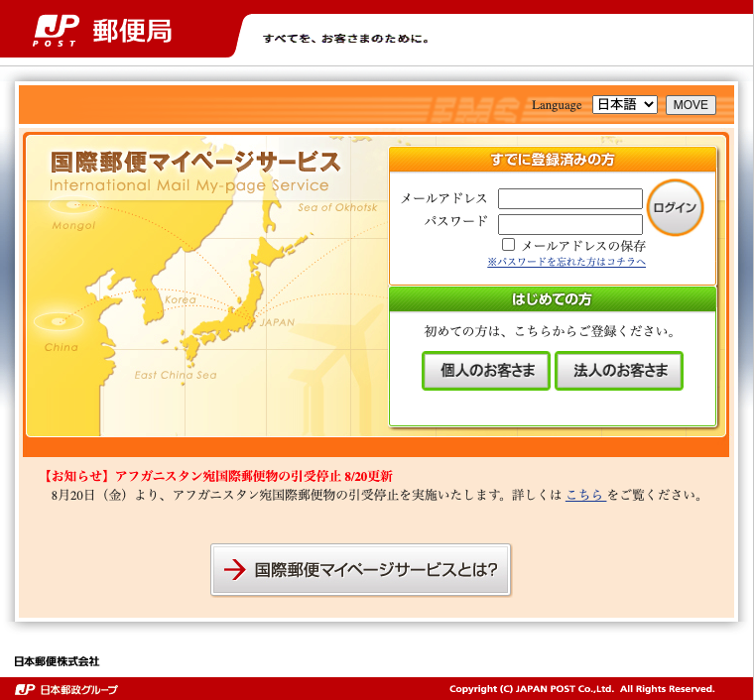Click the 国際郵便マイページサービスとは? button

(x=361, y=570)
